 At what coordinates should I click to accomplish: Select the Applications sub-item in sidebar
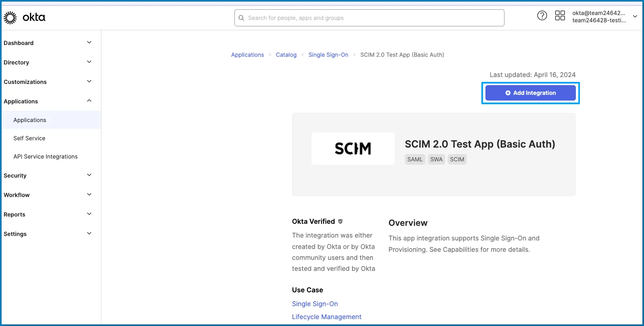pyautogui.click(x=30, y=120)
